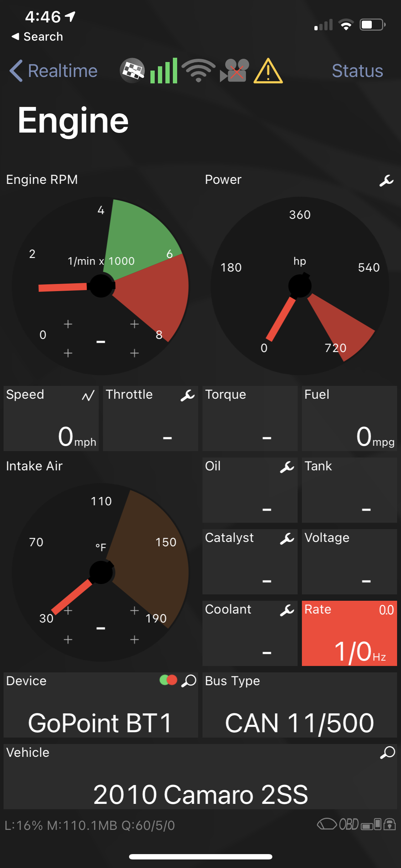This screenshot has height=868, width=401.
Task: Go back to Realtime screen
Action: pos(53,71)
